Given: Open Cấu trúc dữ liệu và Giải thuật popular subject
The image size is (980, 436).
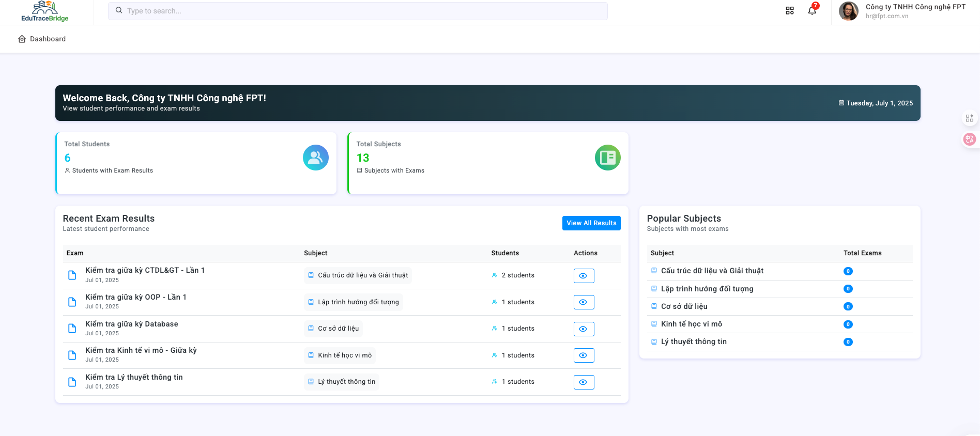Looking at the screenshot, I should click(712, 271).
